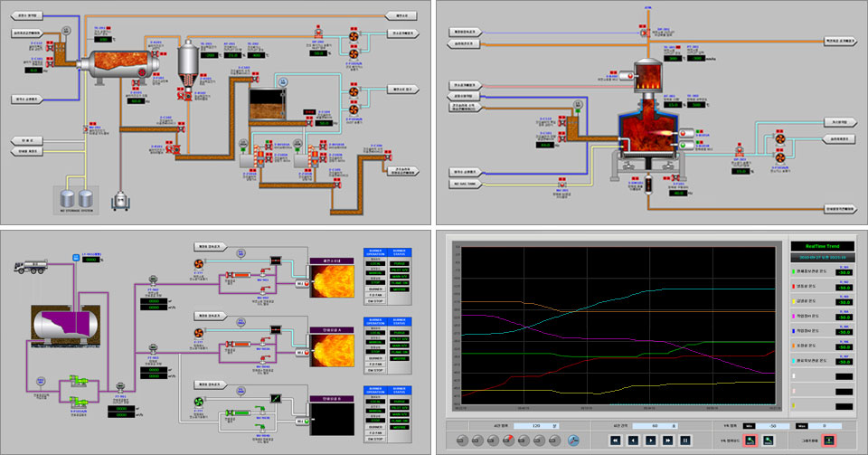868x455 pixels.
Task: Toggle the red series checkbox in trend legend
Action: point(793,286)
